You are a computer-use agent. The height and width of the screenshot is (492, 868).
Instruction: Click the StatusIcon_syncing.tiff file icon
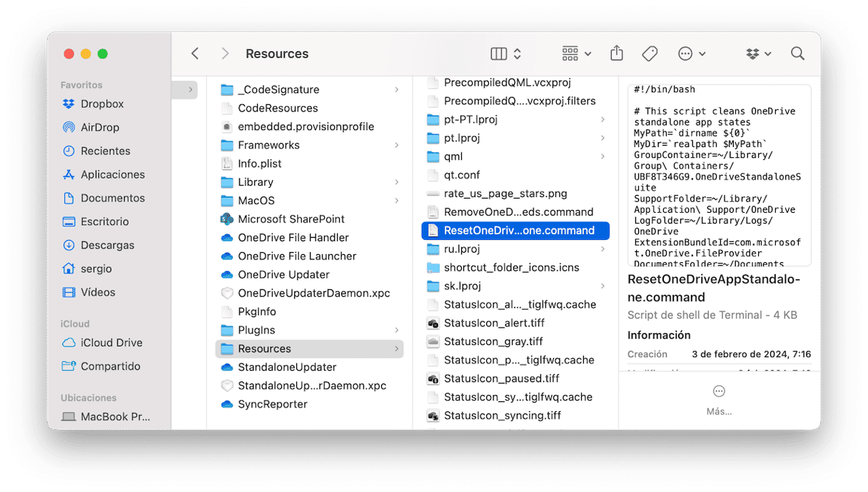[x=433, y=416]
